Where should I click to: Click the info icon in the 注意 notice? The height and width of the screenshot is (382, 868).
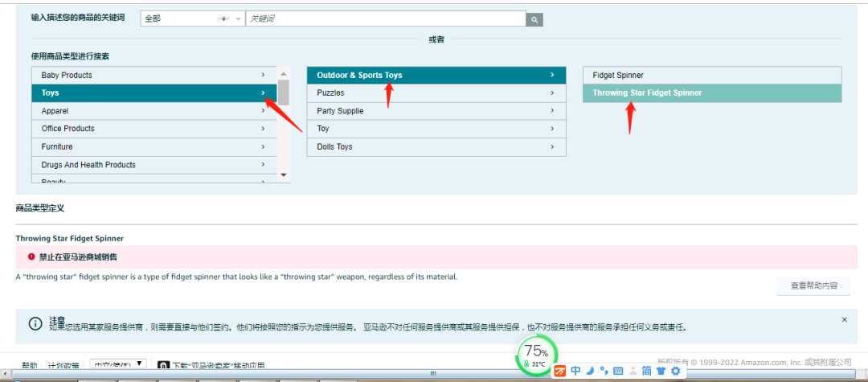pos(35,323)
